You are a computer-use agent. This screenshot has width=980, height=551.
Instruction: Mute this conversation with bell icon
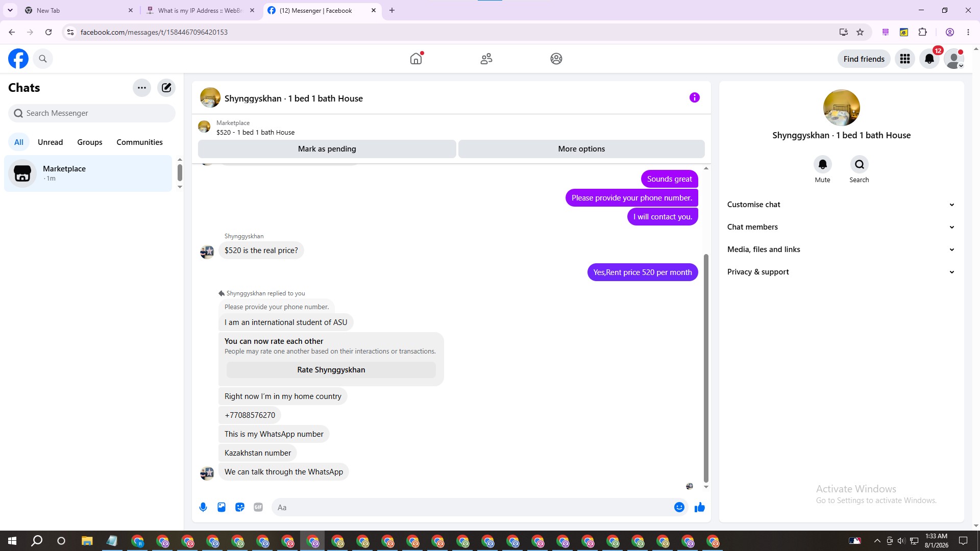823,164
